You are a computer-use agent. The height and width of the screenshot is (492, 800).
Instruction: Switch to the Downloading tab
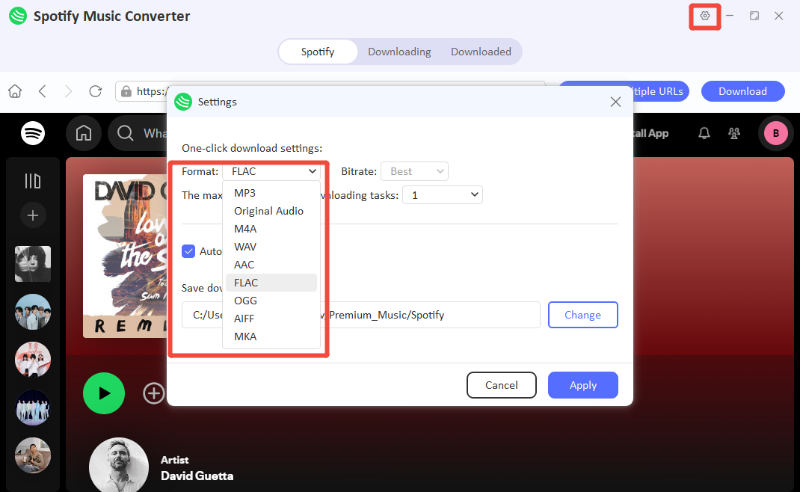click(x=399, y=52)
